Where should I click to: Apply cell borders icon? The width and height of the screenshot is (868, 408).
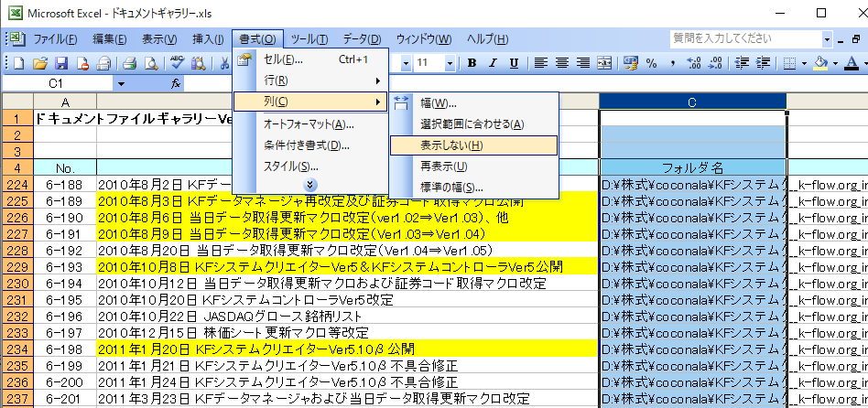(790, 63)
